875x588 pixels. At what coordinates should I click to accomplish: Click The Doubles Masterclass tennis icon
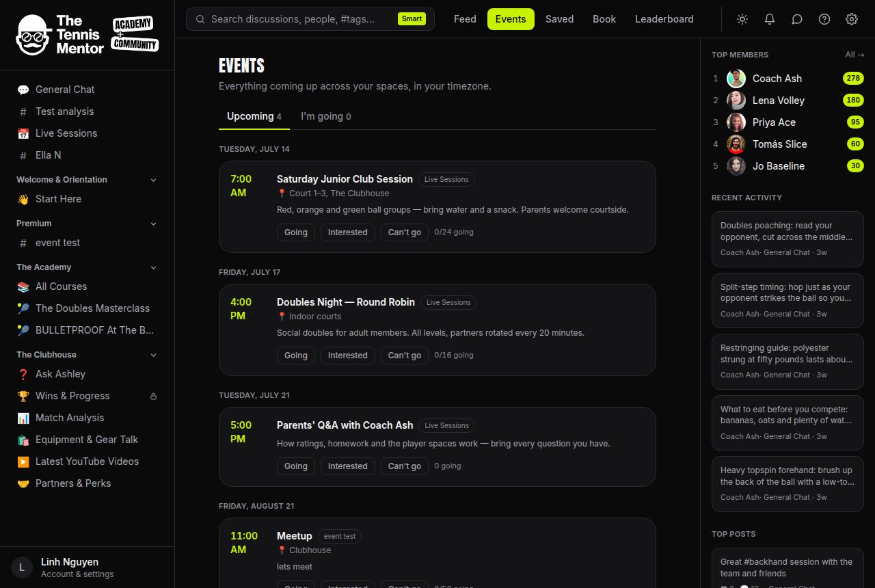pyautogui.click(x=23, y=308)
